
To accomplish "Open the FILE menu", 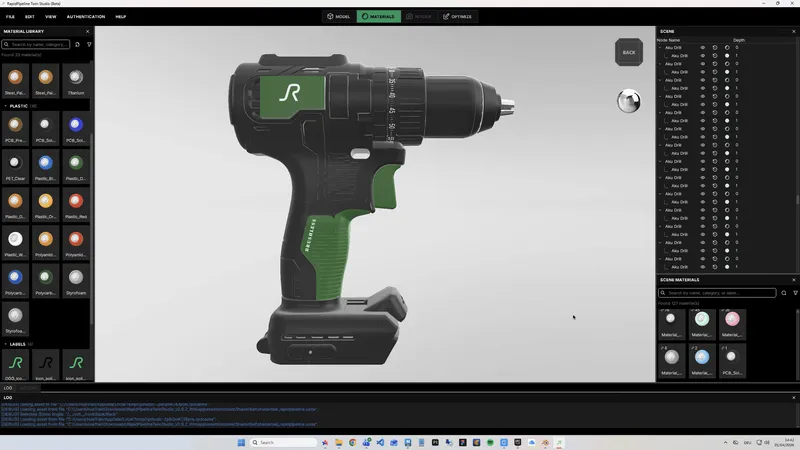I will tap(11, 17).
